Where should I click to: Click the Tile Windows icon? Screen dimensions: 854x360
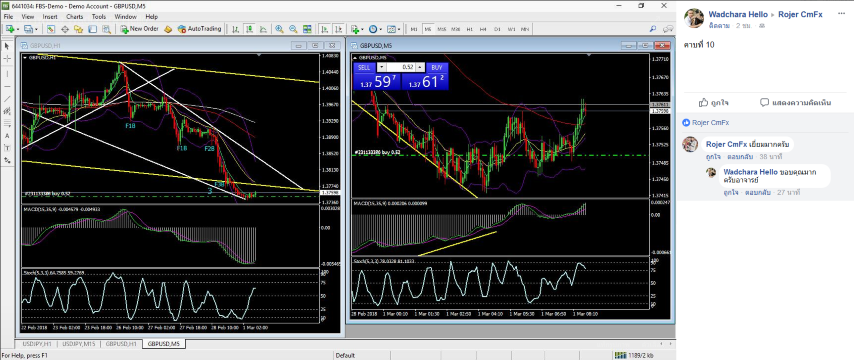(307, 29)
